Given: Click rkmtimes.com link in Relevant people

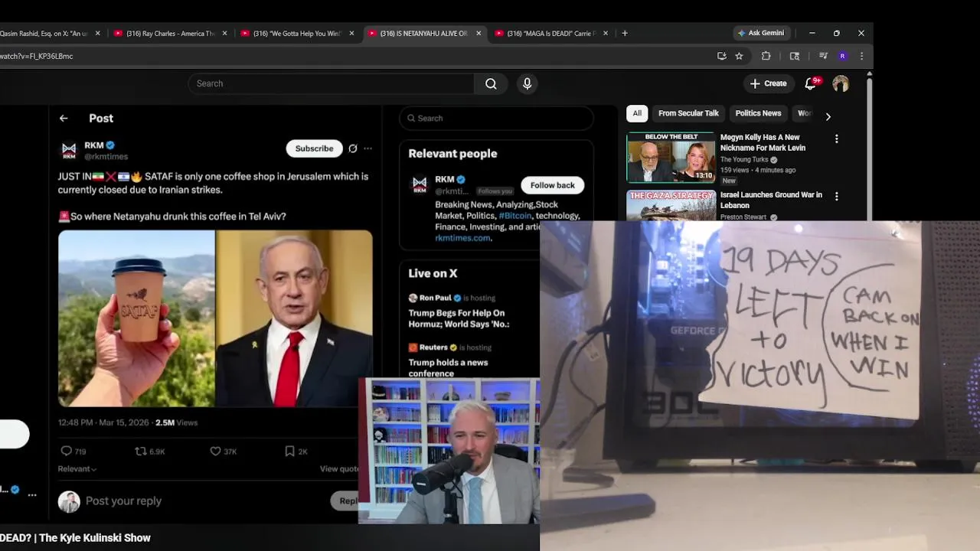Looking at the screenshot, I should click(x=462, y=238).
